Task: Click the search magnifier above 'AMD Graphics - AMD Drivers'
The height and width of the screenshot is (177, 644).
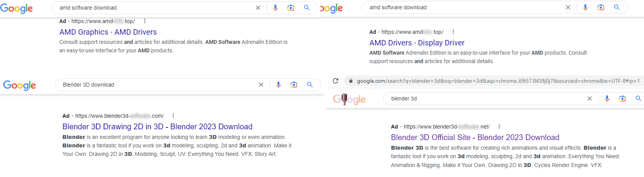Action: click(307, 8)
